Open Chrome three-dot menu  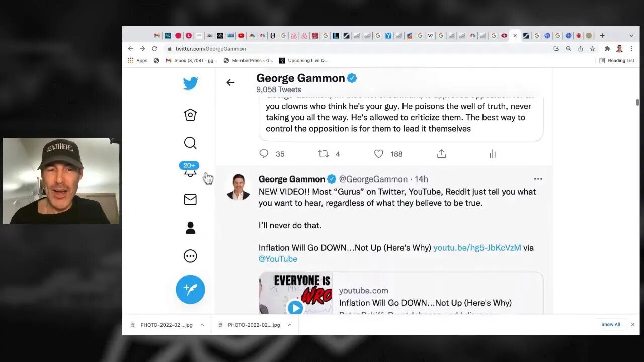631,49
